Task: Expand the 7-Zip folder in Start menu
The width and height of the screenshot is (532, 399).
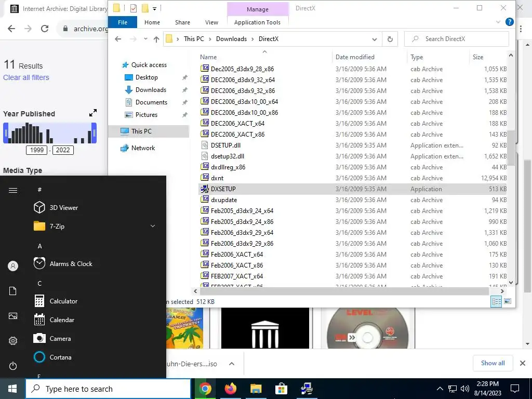Action: click(x=153, y=227)
